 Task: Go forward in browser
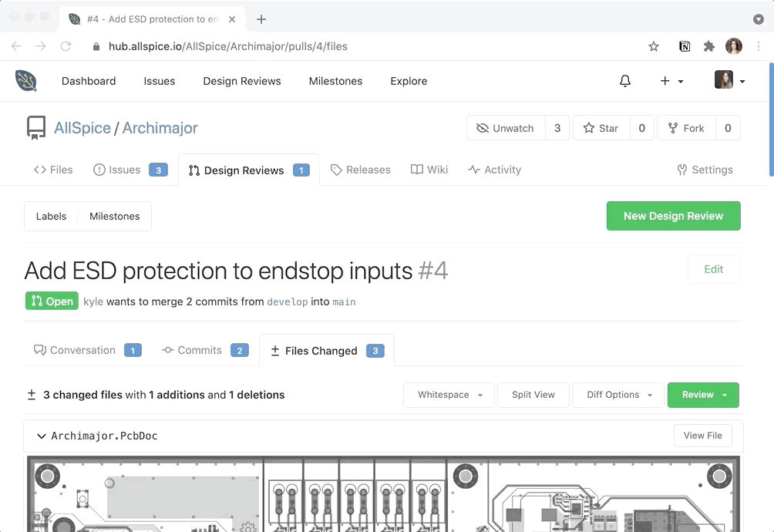pos(41,46)
